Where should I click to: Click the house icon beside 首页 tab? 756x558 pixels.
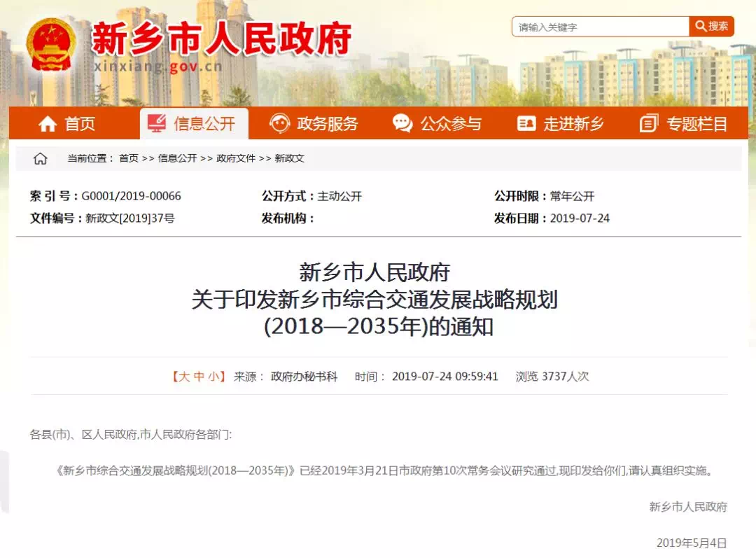48,124
